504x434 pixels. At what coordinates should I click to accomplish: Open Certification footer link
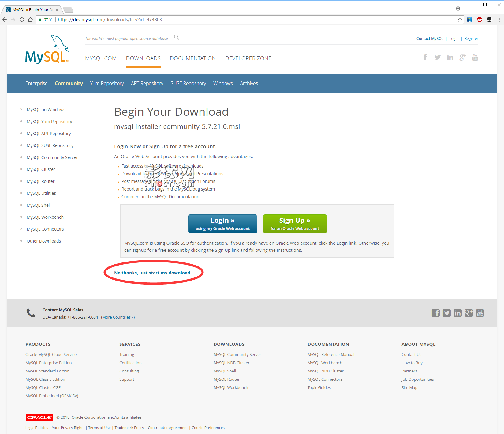130,363
